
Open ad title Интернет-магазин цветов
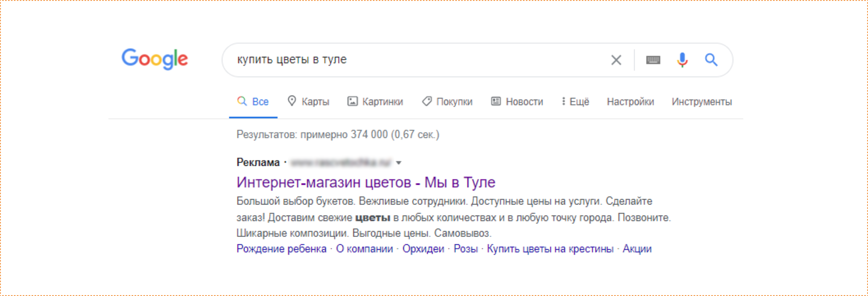point(366,182)
